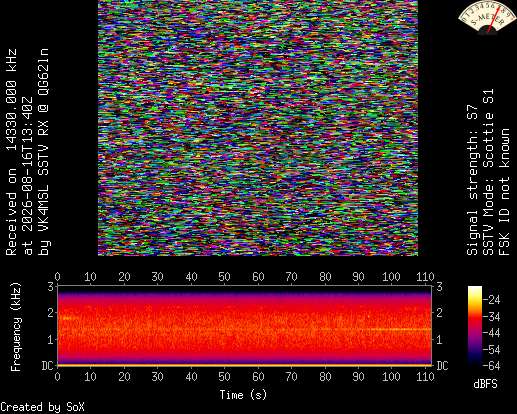Click the 'Time (s)' axis label

pyautogui.click(x=243, y=395)
